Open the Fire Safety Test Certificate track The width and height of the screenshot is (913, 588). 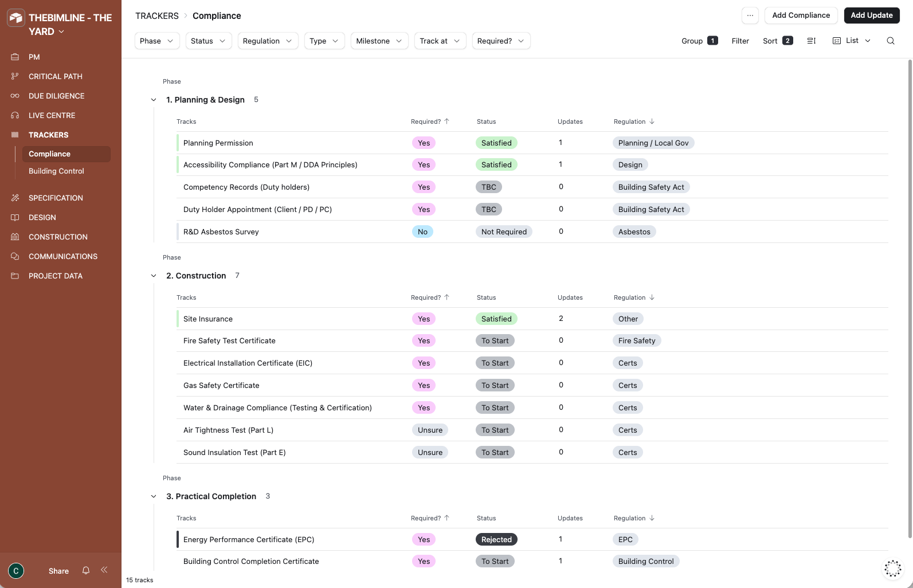click(229, 340)
